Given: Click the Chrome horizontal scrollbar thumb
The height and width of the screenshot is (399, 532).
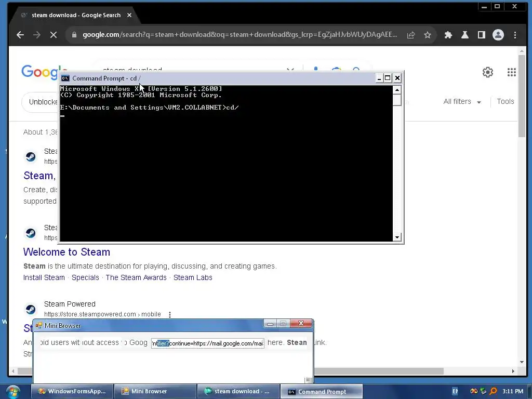Looking at the screenshot, I should point(231,371).
